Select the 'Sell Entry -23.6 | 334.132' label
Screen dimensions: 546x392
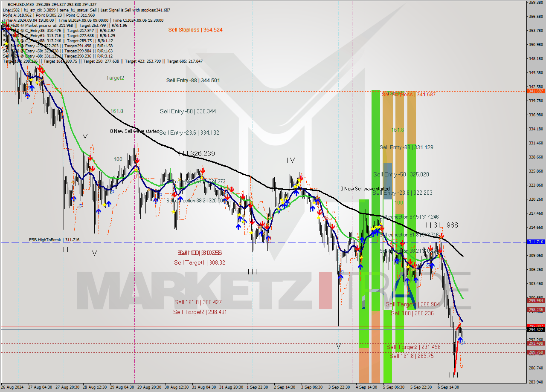point(189,133)
